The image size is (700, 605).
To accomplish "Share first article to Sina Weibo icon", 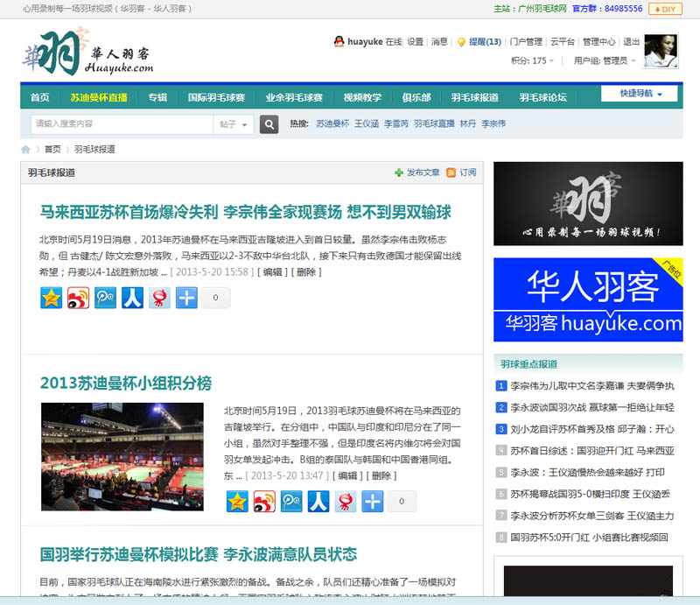I will click(78, 298).
